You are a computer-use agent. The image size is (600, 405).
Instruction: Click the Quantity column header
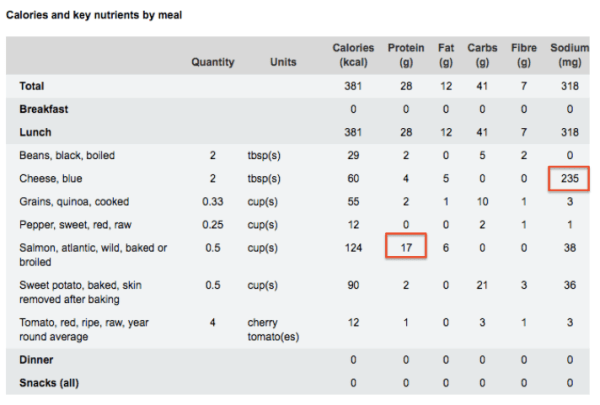pos(213,62)
